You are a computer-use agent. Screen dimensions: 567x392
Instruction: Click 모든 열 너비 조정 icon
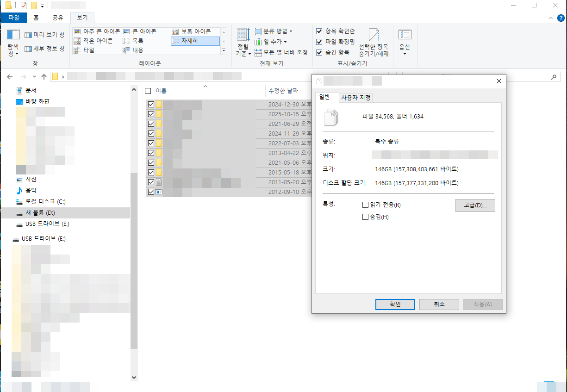tap(281, 52)
